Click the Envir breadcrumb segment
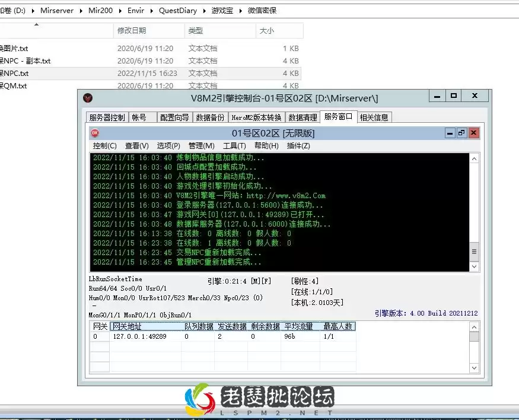Viewport: 519px width, 420px height. pyautogui.click(x=136, y=11)
